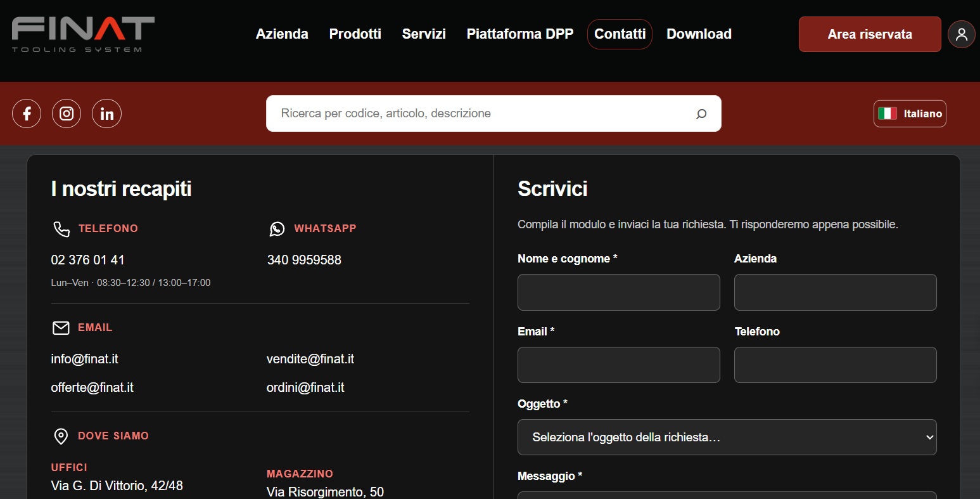Viewport: 980px width, 499px height.
Task: Click the FINAT Tooling System logo
Action: (x=83, y=34)
